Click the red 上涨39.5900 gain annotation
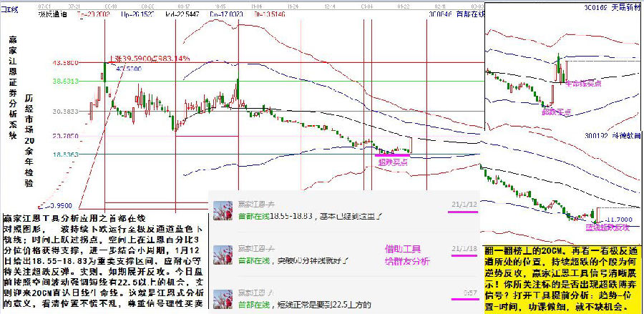The image size is (644, 314). (149, 59)
